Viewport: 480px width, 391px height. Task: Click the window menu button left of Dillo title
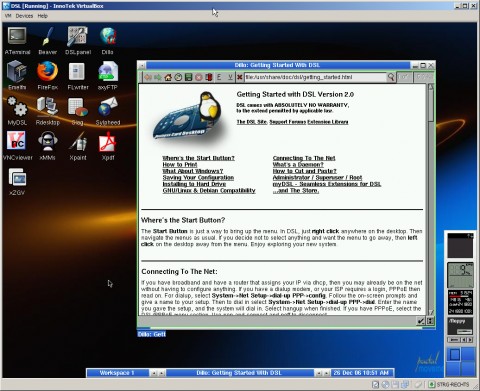(141, 65)
